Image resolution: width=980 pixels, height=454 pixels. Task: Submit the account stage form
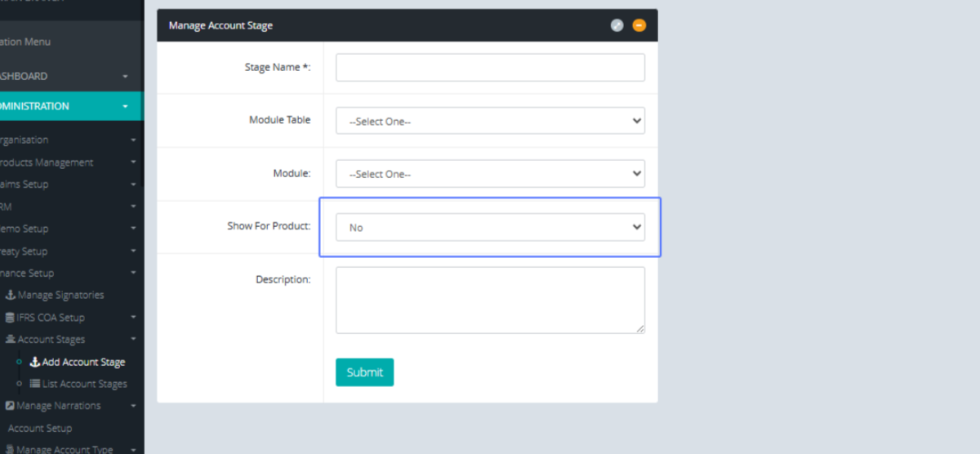pyautogui.click(x=364, y=372)
